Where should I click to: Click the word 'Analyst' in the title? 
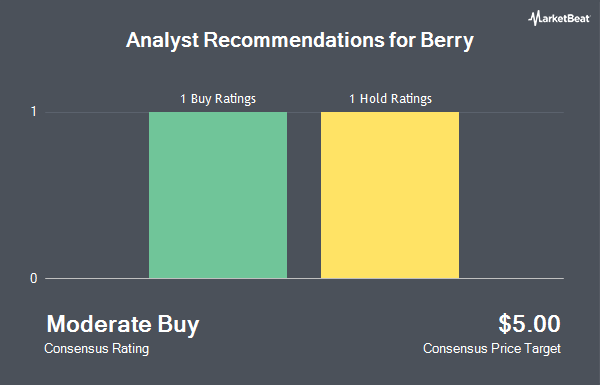162,41
